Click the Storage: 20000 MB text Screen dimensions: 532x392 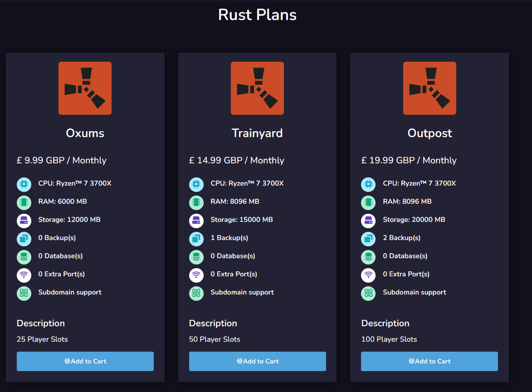click(x=414, y=220)
